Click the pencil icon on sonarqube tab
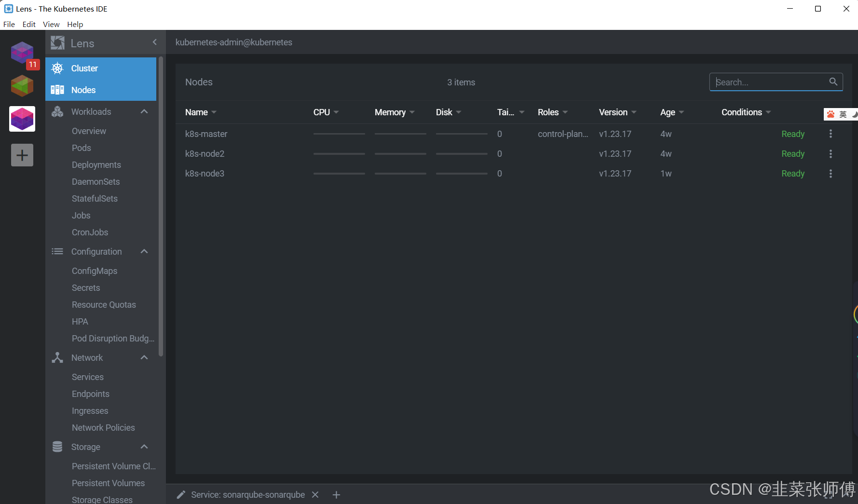 (181, 495)
